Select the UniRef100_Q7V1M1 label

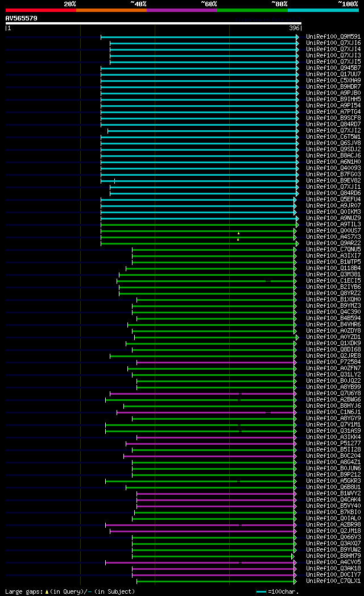point(333,425)
